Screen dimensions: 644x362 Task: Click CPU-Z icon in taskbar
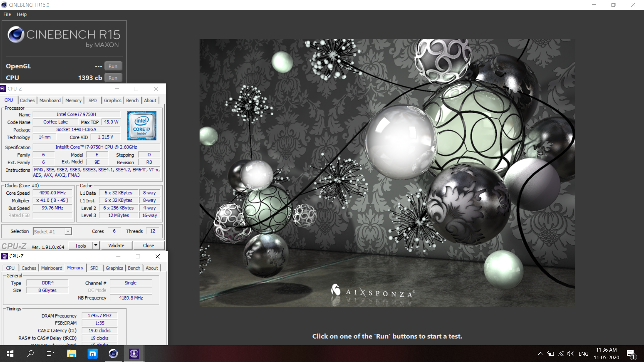(134, 354)
